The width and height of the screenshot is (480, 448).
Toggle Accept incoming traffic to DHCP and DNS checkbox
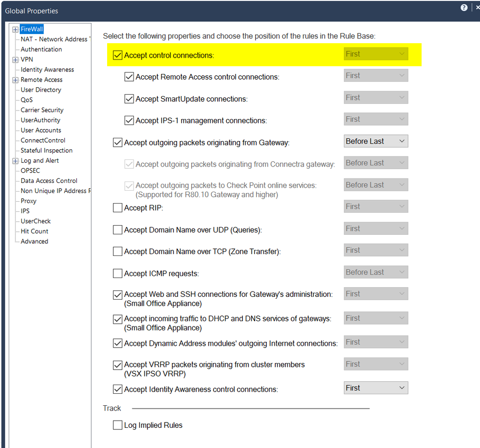tap(118, 319)
